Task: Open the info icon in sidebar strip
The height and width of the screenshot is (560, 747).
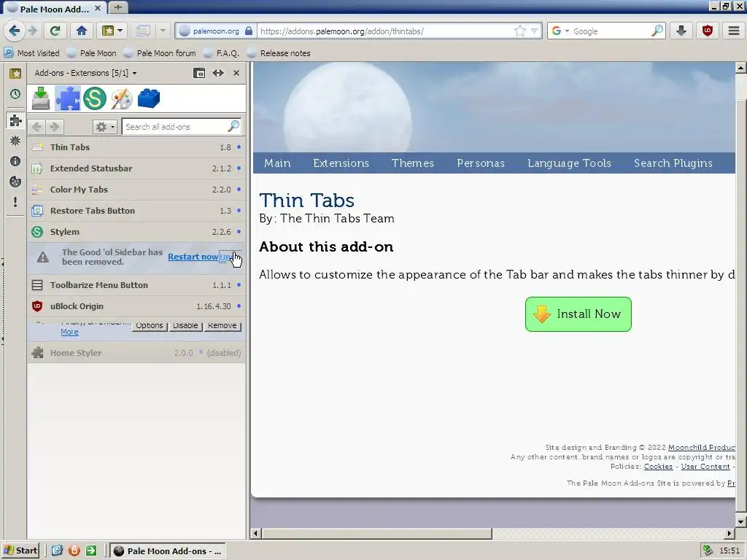Action: [15, 161]
